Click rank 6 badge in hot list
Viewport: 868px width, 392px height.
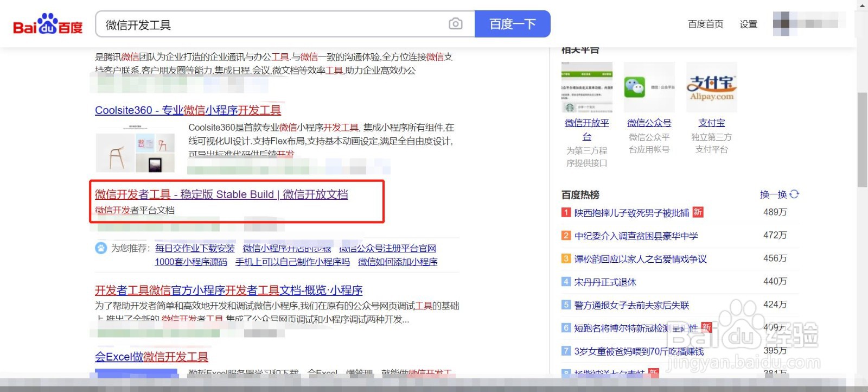(x=566, y=328)
